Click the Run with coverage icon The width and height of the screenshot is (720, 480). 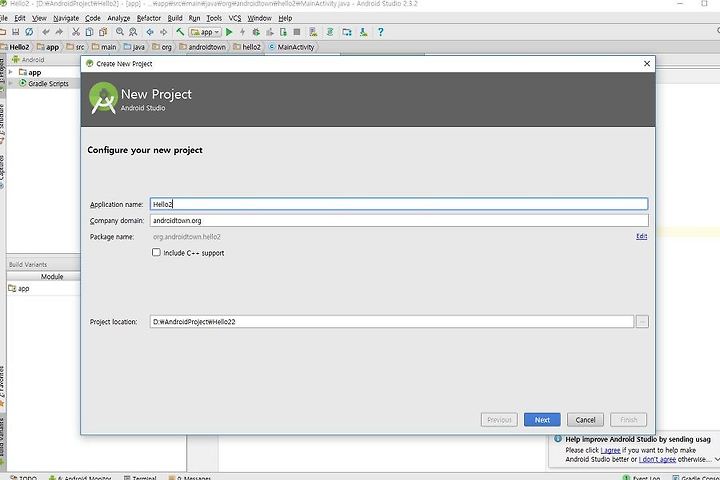(x=270, y=32)
